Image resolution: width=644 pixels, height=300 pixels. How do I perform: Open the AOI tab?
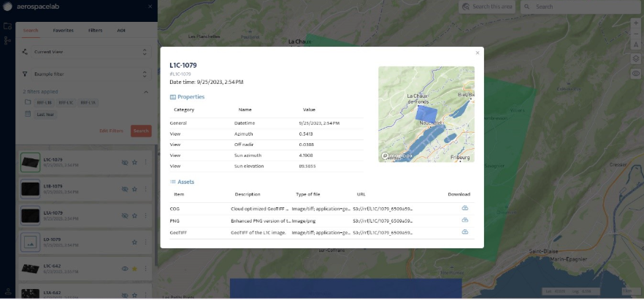pyautogui.click(x=121, y=31)
